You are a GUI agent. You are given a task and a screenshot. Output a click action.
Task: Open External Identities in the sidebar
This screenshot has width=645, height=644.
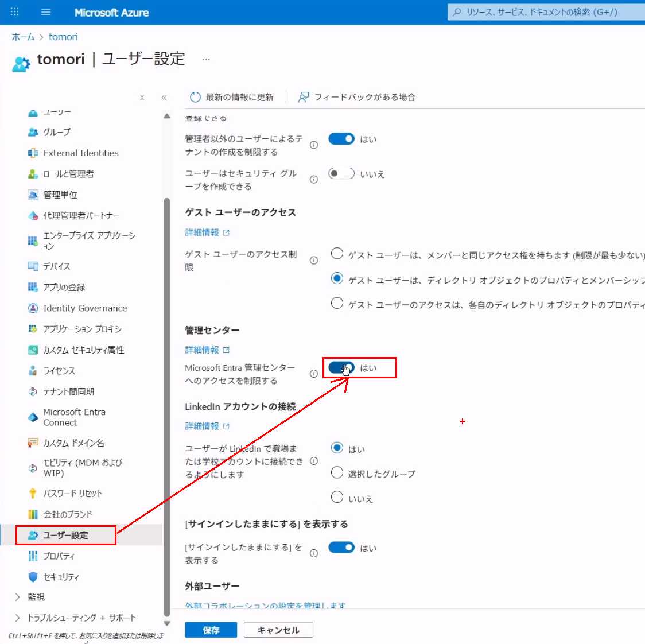81,153
